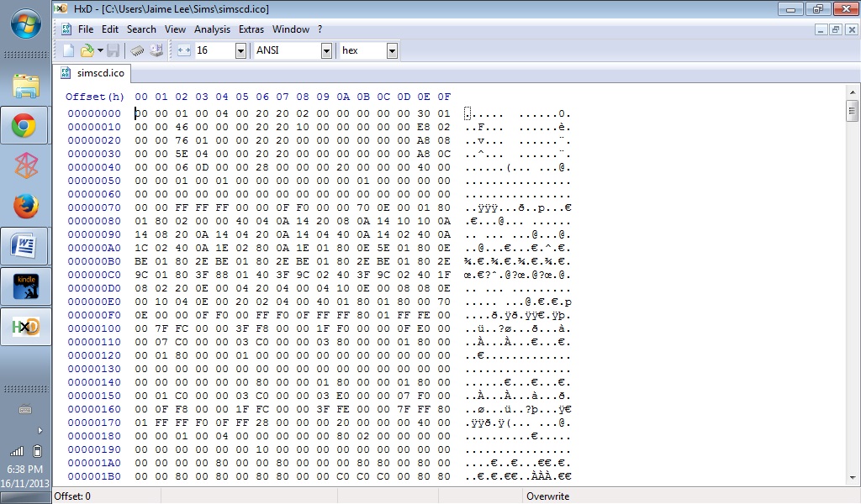Click first byte 00 at offset 00000000

(x=141, y=113)
